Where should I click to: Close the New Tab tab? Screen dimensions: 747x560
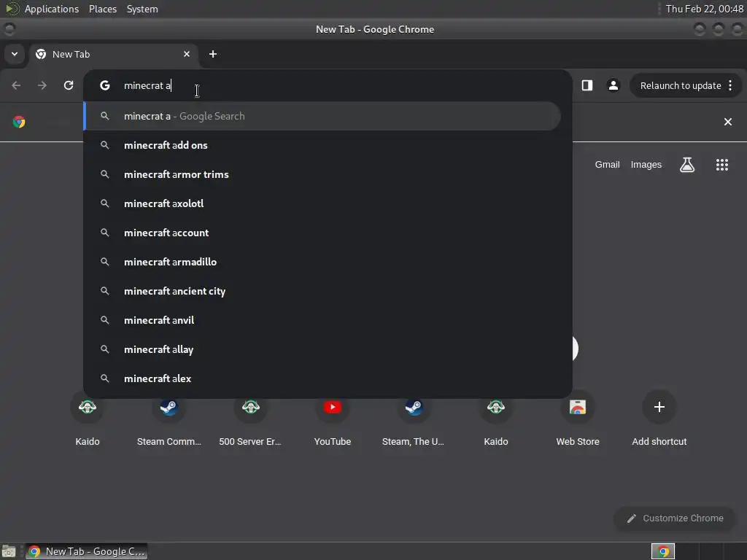(x=187, y=54)
